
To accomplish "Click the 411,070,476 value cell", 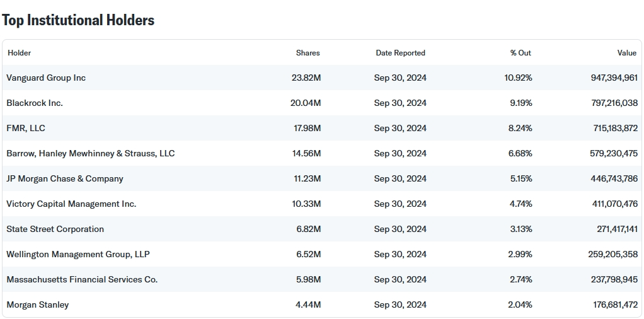I will pos(615,204).
